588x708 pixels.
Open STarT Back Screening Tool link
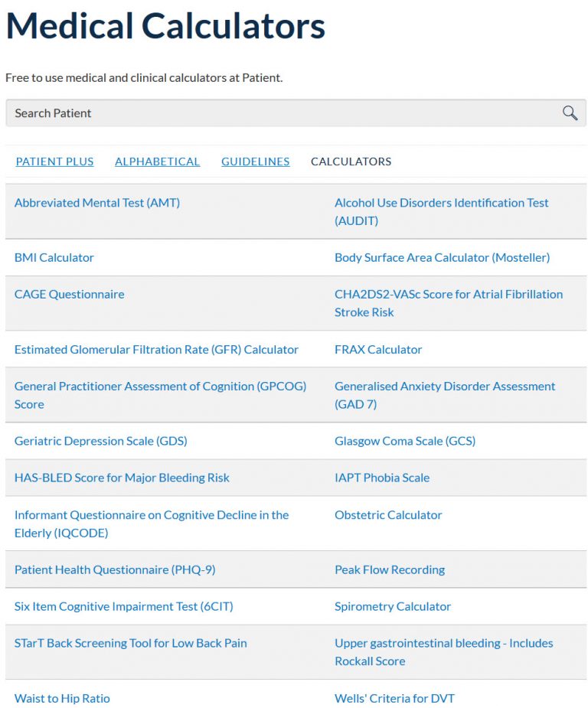coord(130,643)
